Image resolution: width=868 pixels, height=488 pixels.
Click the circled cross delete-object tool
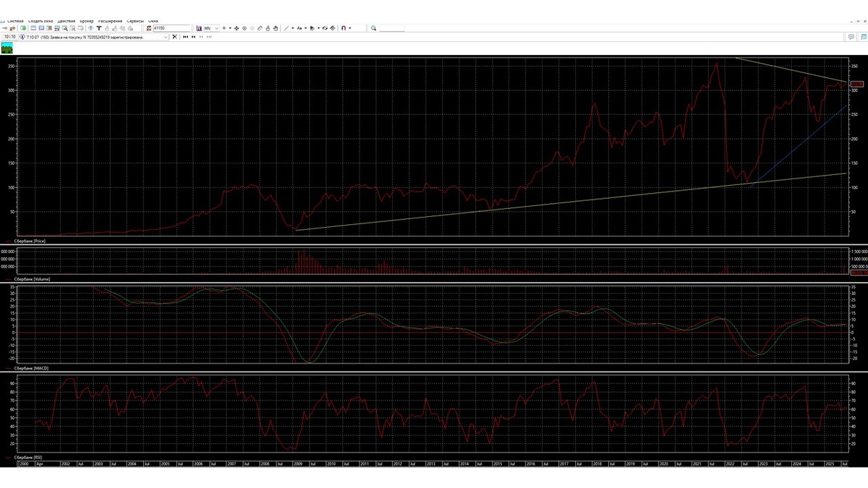[x=244, y=28]
